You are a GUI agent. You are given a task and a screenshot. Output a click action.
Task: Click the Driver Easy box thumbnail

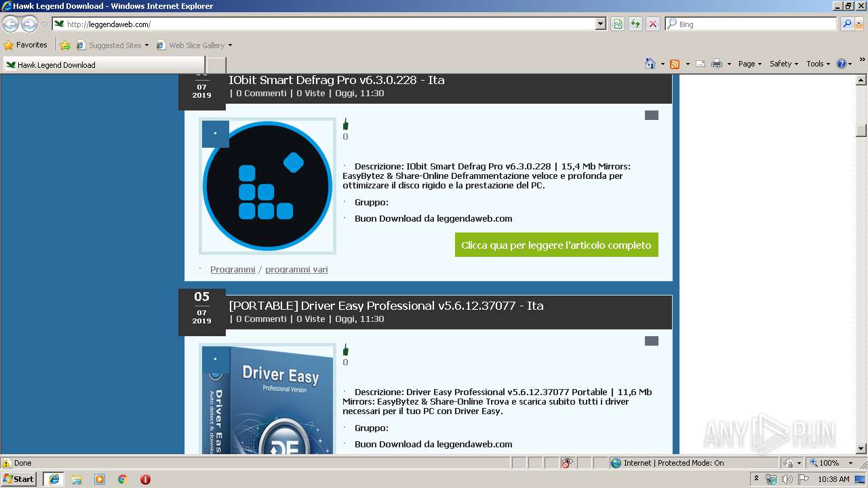267,399
